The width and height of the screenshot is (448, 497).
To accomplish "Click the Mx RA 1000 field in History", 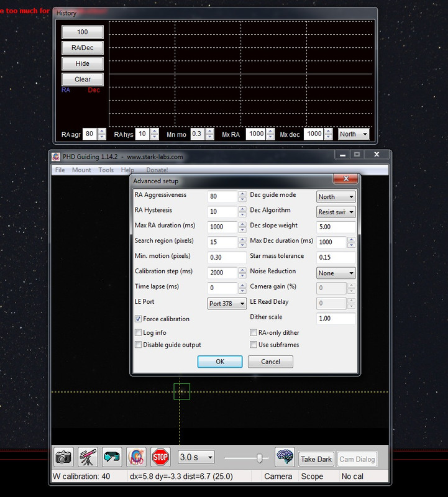I will click(255, 134).
